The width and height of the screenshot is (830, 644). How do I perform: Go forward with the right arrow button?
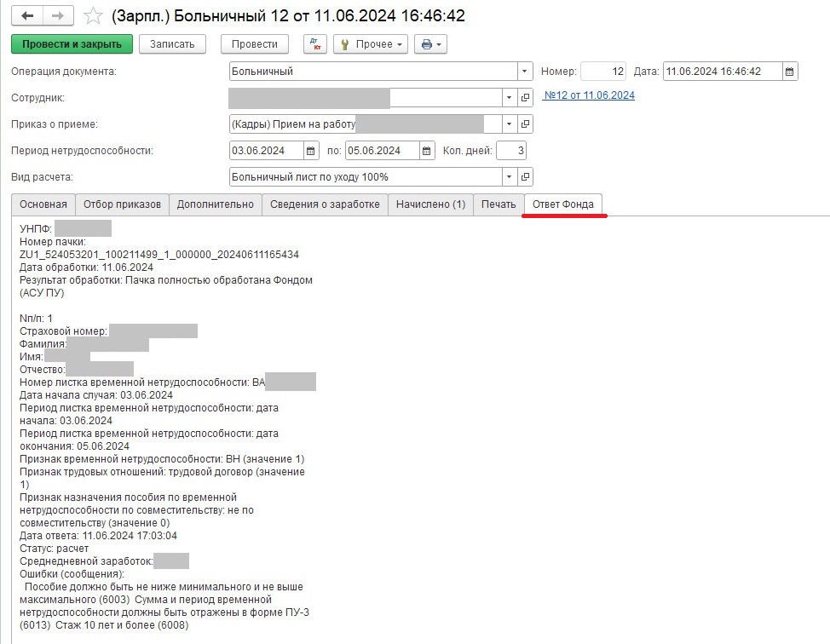tap(58, 16)
